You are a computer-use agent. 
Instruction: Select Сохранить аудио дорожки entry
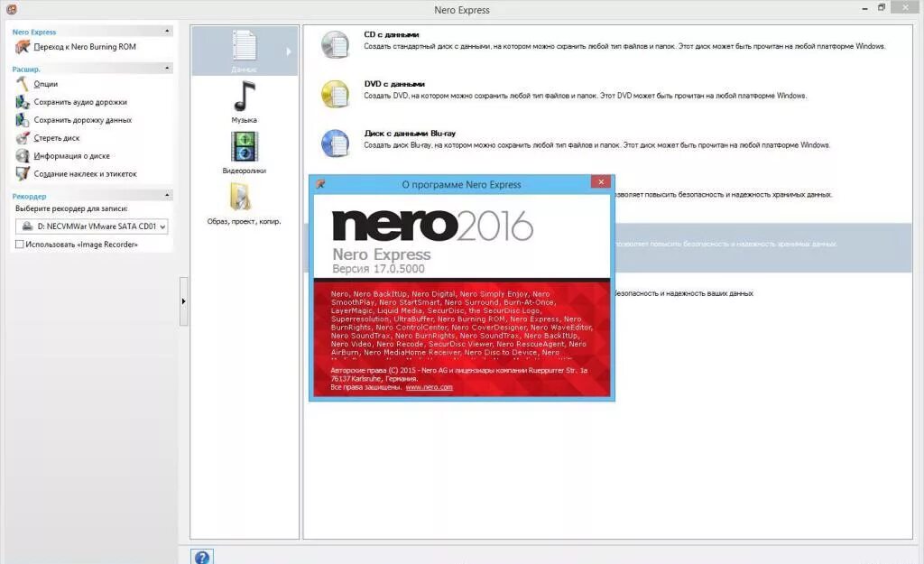point(80,102)
